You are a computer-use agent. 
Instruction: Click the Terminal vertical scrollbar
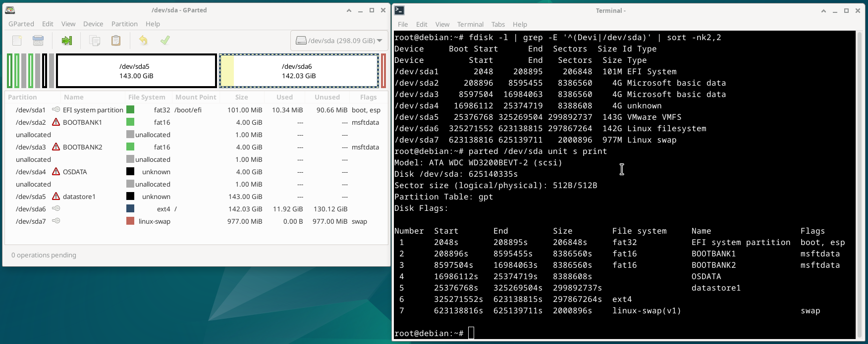(x=860, y=185)
